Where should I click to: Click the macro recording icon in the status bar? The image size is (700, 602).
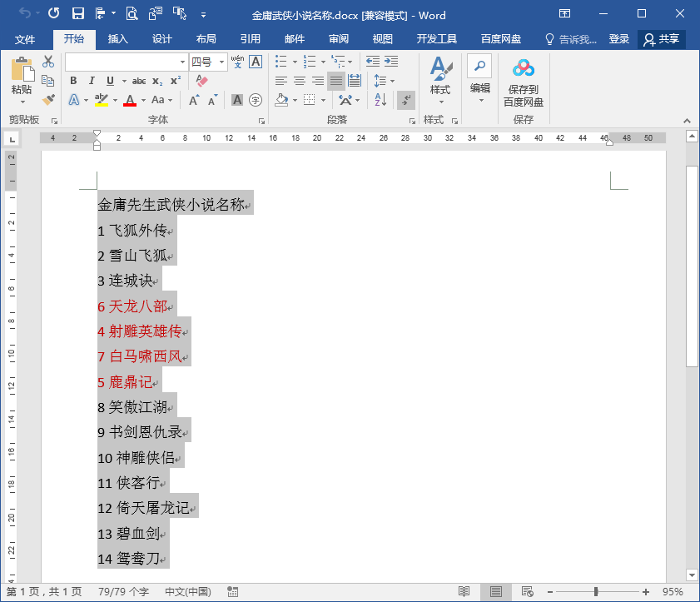(232, 592)
